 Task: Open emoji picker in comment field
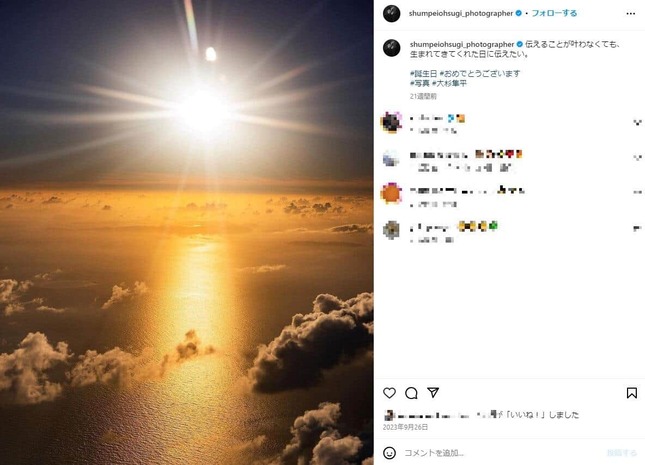click(390, 452)
